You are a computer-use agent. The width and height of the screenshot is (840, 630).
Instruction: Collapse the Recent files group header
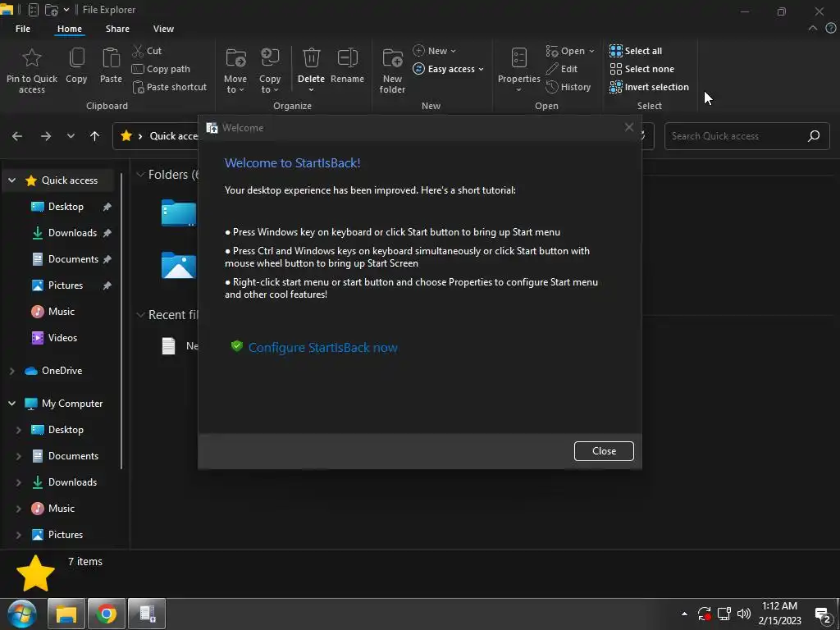point(140,315)
